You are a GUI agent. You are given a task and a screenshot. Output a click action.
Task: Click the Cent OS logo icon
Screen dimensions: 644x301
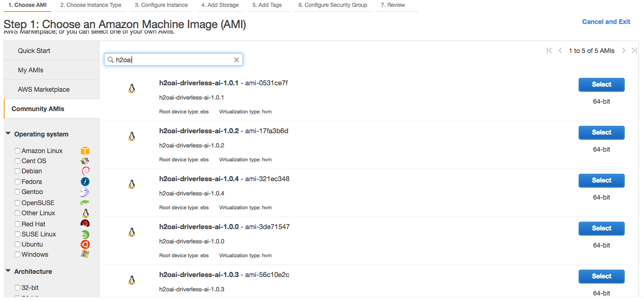coord(85,160)
